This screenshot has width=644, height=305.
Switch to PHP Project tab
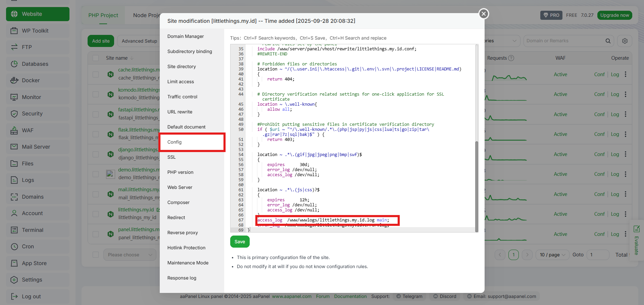pos(103,15)
